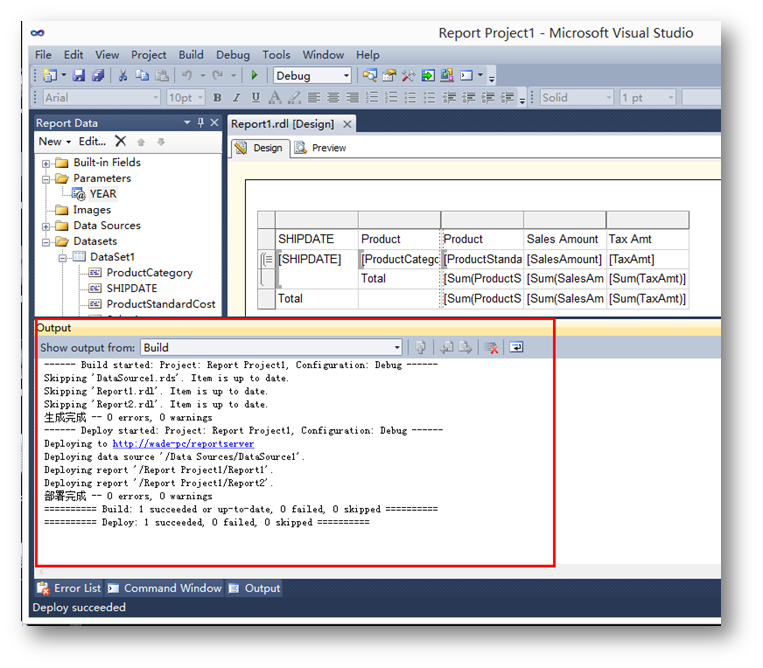Toggle auto-hide pin on Report Data panel

point(200,123)
